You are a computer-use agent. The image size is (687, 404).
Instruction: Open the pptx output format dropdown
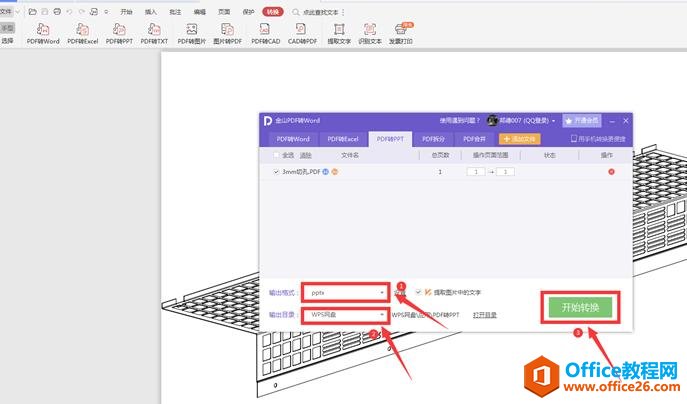pyautogui.click(x=346, y=292)
